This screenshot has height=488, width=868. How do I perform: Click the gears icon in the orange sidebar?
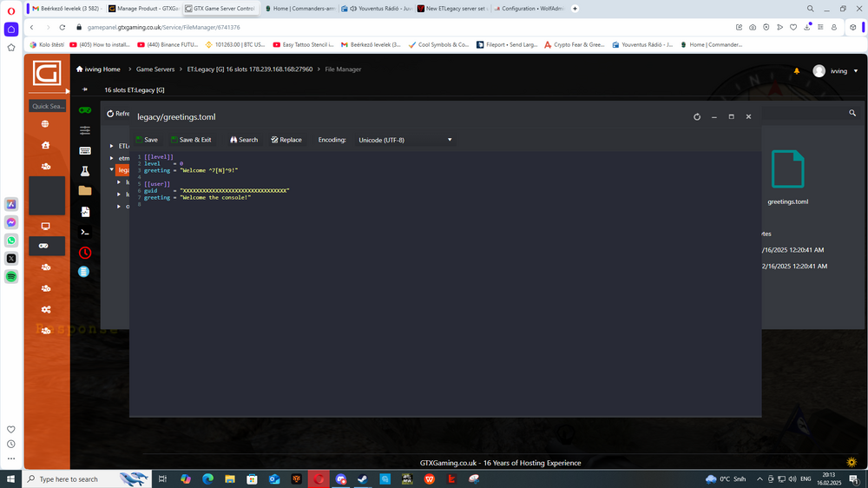coord(45,310)
